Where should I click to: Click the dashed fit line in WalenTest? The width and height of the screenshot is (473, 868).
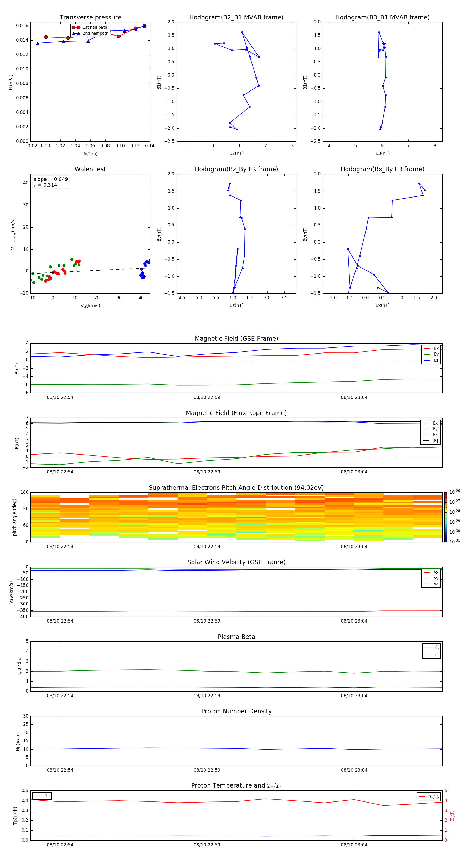(90, 271)
